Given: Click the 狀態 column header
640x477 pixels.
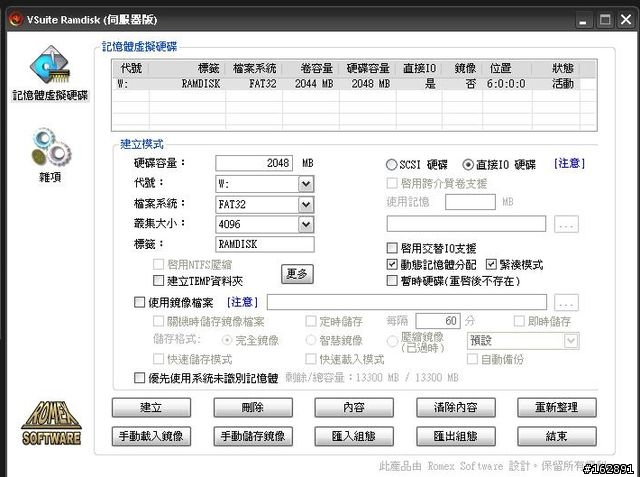Looking at the screenshot, I should point(556,68).
